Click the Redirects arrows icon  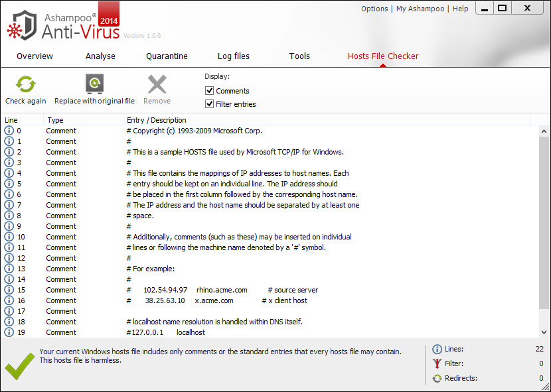click(x=437, y=378)
